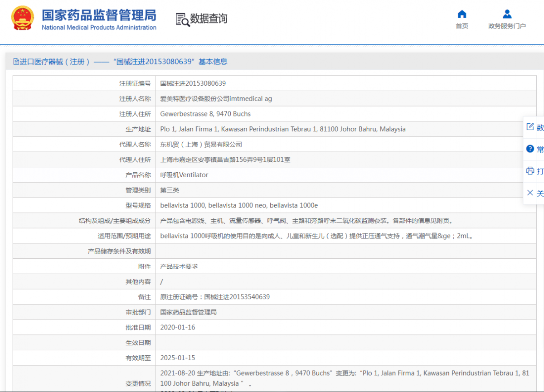The height and width of the screenshot is (392, 544).
Task: Click National Medical Products Administration text
Action: tap(99, 28)
